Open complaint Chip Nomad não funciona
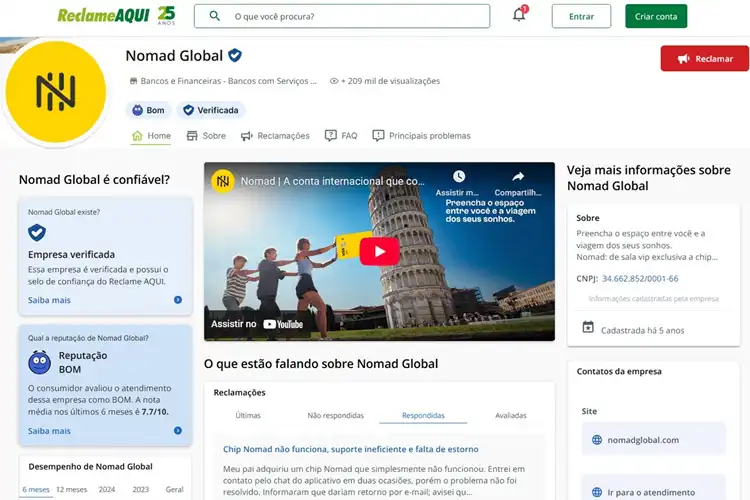 (351, 449)
